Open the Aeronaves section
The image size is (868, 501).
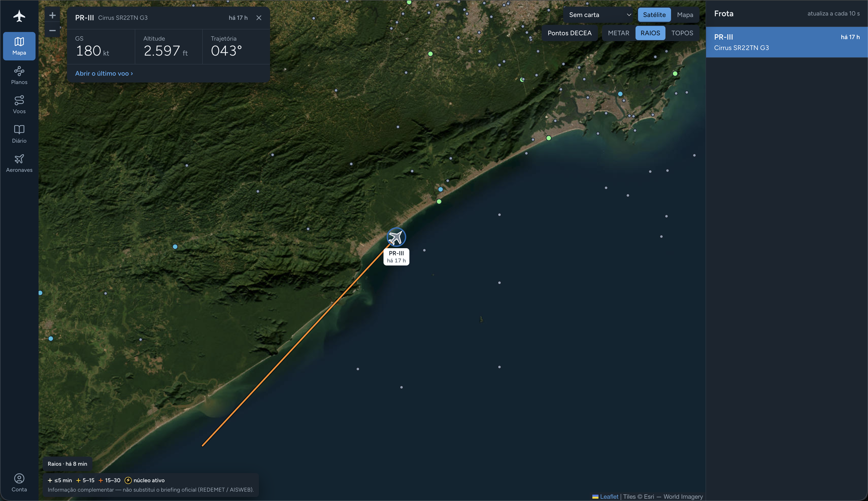(19, 163)
